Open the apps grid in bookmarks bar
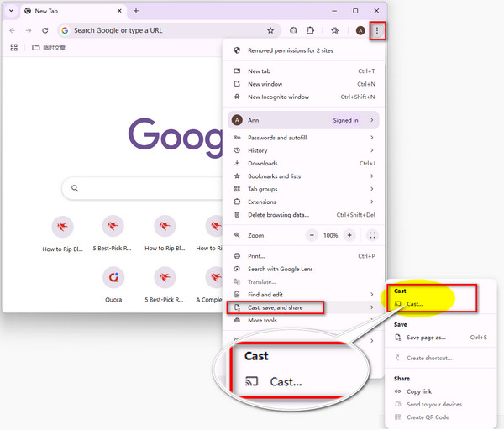 pyautogui.click(x=13, y=48)
